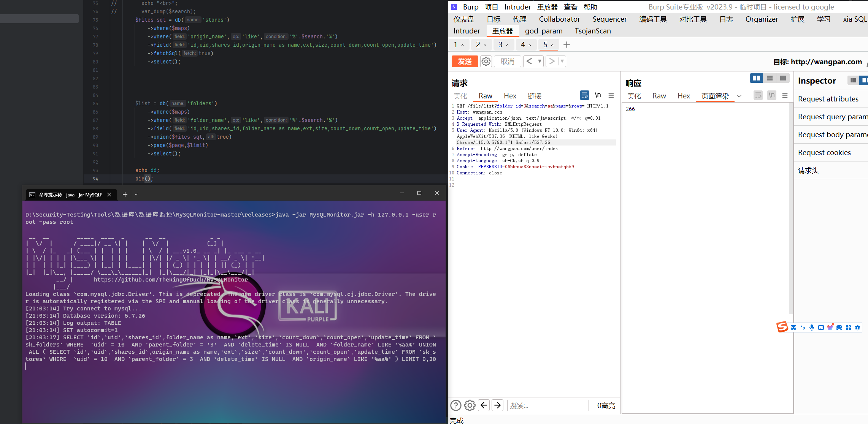868x424 pixels.
Task: Add a new Repeater tab
Action: coord(567,45)
